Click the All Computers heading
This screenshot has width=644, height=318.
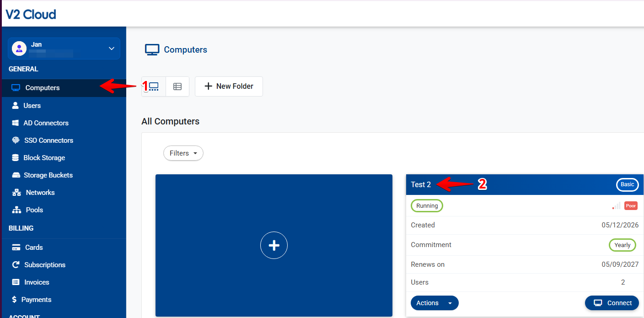(x=171, y=122)
